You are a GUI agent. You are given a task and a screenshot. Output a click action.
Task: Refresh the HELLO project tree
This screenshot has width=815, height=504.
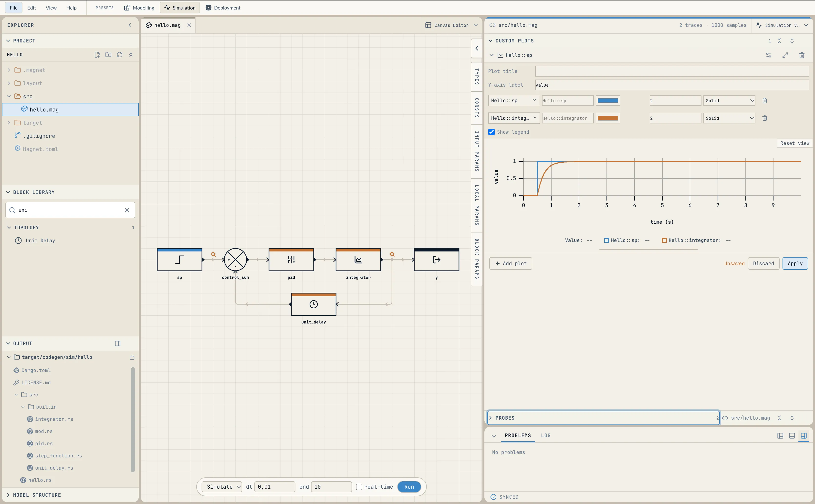point(120,55)
